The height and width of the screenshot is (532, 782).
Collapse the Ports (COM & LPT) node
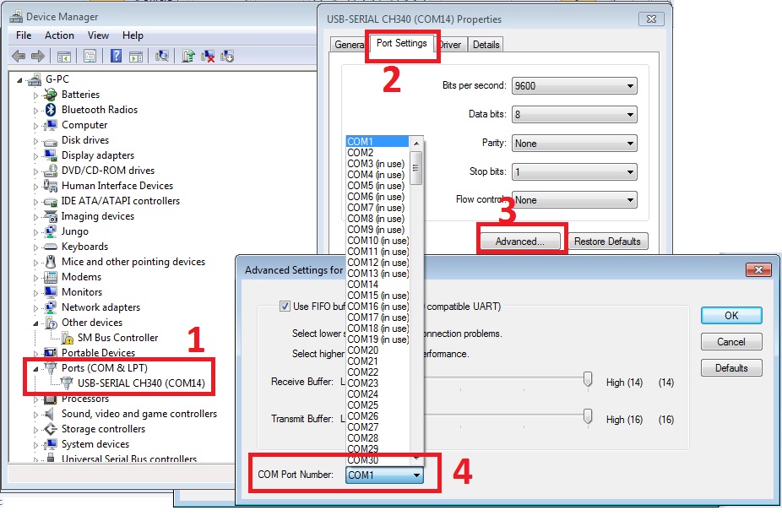[x=36, y=368]
